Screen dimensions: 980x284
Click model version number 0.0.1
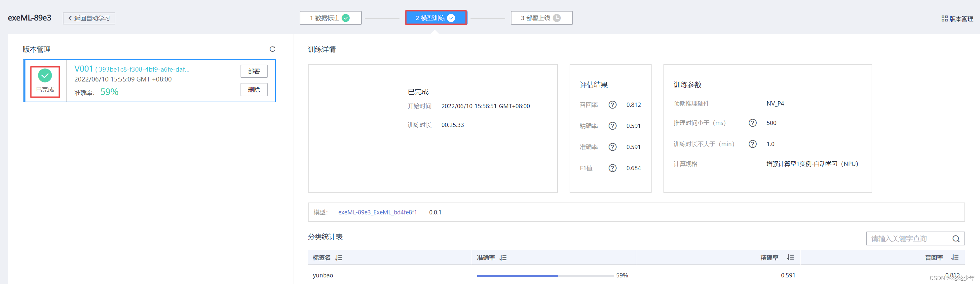[x=435, y=212]
